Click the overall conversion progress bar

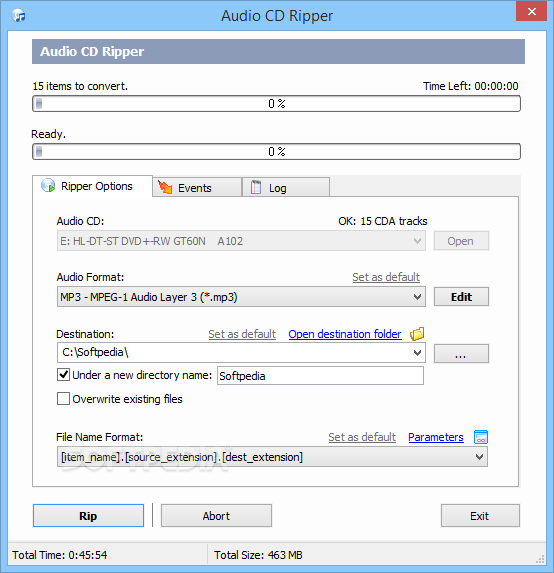[276, 104]
